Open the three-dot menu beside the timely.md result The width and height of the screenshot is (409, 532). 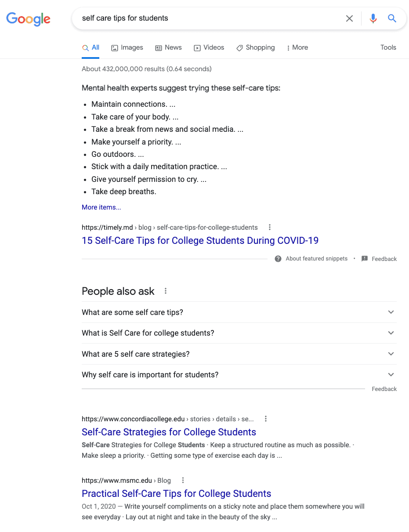(270, 227)
